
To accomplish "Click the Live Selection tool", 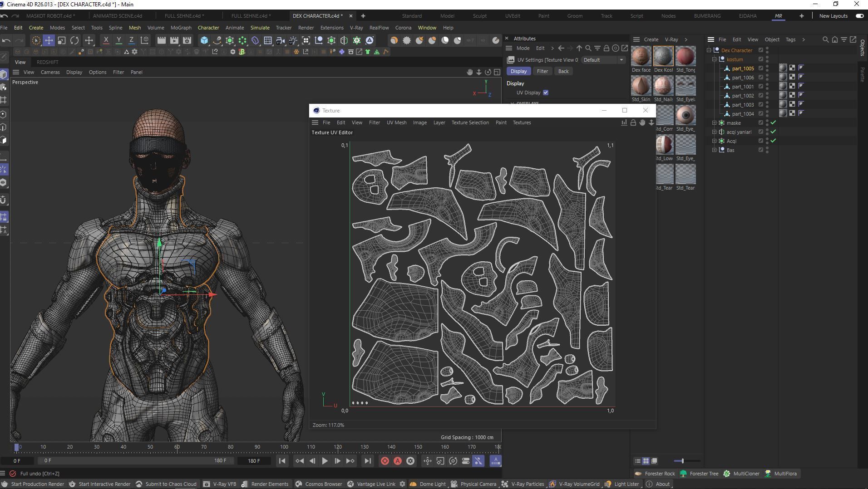I will 36,40.
